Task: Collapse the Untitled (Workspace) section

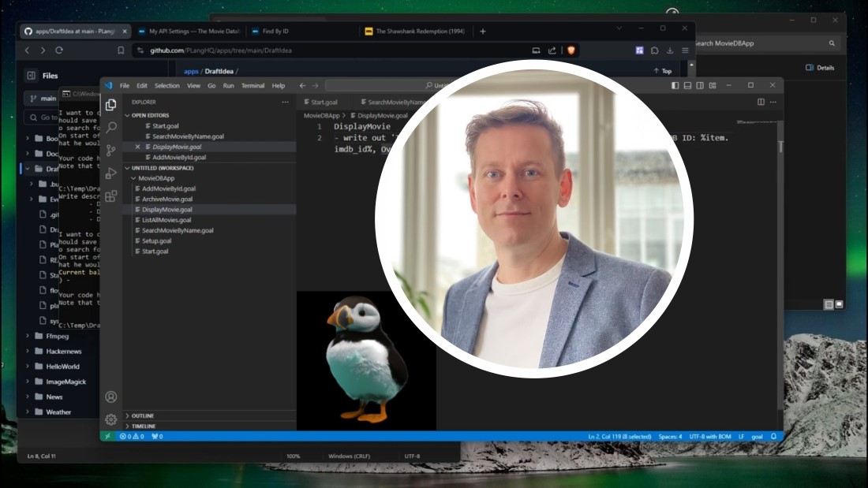Action: coord(127,168)
